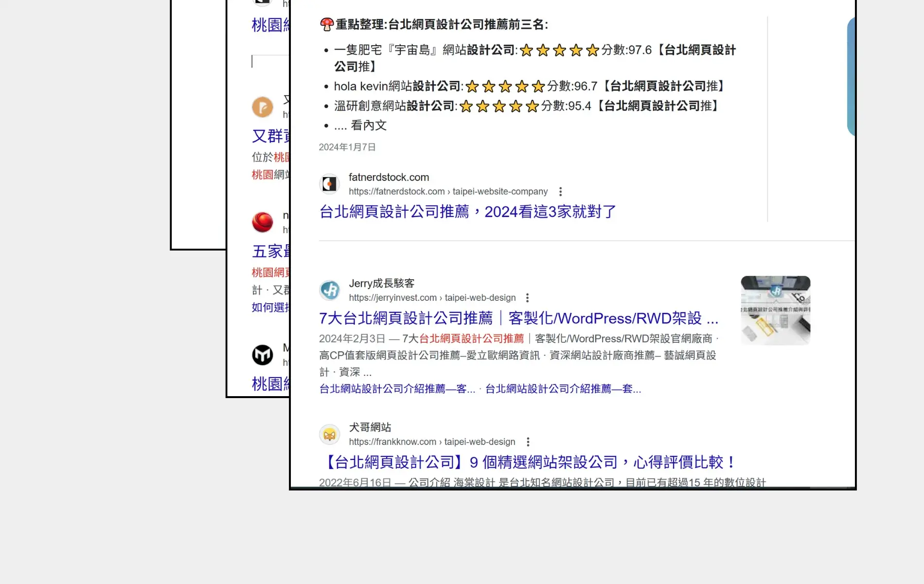Screen dimensions: 924x584
Task: Click the 溫研創意 95.4 score item
Action: (x=526, y=106)
